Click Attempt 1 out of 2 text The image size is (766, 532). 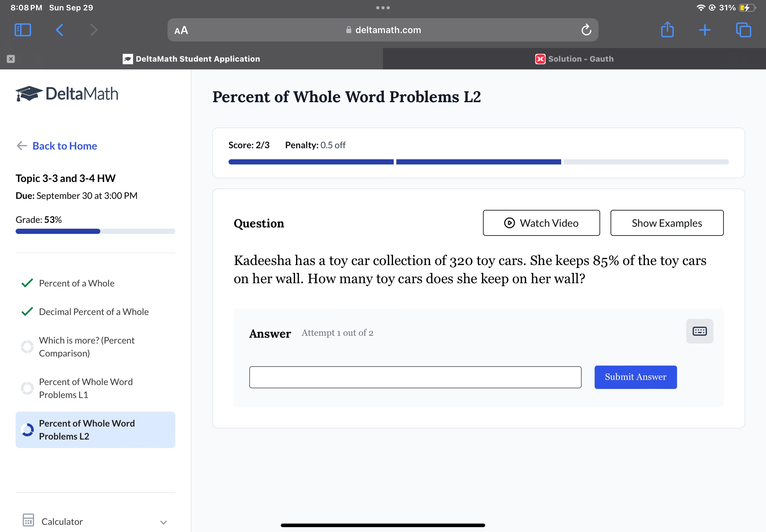coord(338,333)
